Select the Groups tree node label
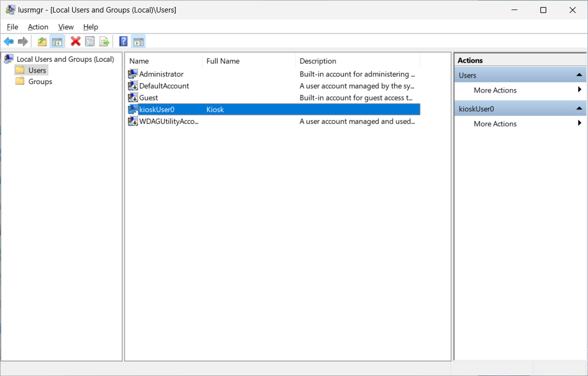Image resolution: width=588 pixels, height=376 pixels. [x=40, y=82]
